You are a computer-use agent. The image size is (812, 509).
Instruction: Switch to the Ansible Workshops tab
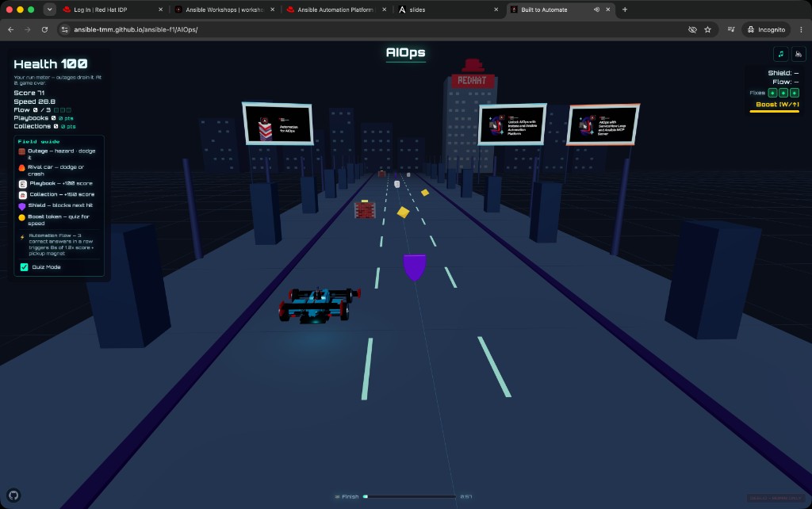224,10
